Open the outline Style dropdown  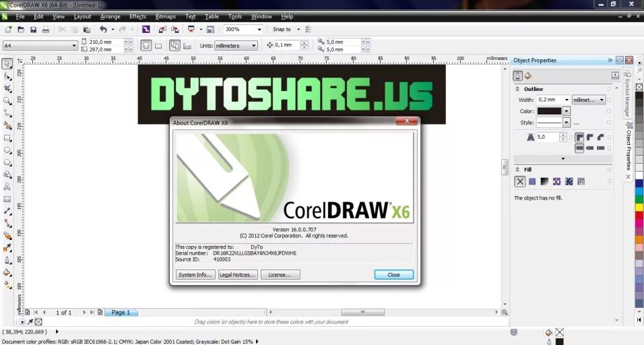[567, 123]
